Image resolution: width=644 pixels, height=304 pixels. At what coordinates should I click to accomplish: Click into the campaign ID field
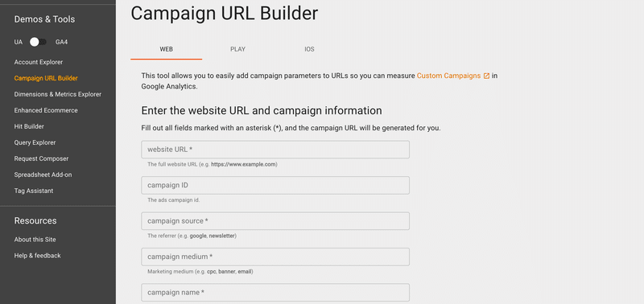(x=275, y=186)
